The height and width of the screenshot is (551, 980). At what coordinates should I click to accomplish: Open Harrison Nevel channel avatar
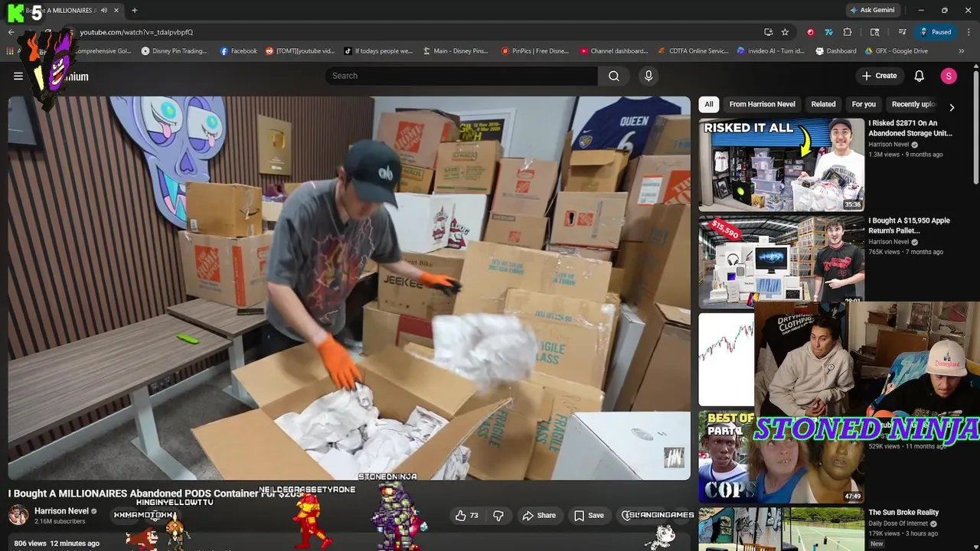pyautogui.click(x=18, y=515)
